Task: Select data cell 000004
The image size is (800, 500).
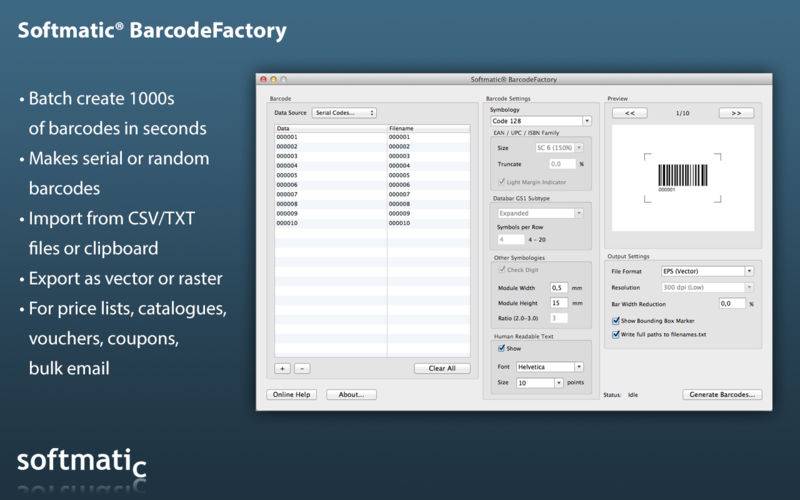Action: coord(331,166)
